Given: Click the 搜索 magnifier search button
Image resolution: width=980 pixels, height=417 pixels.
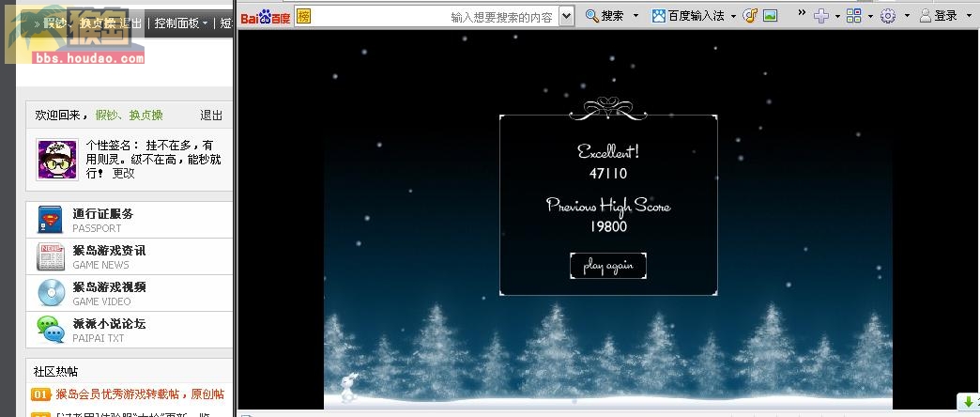Looking at the screenshot, I should coord(605,16).
